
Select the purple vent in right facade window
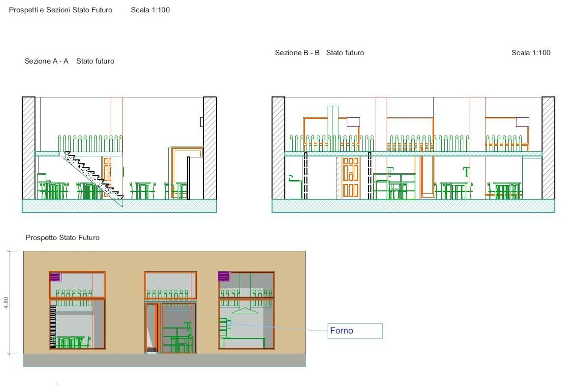pyautogui.click(x=224, y=276)
